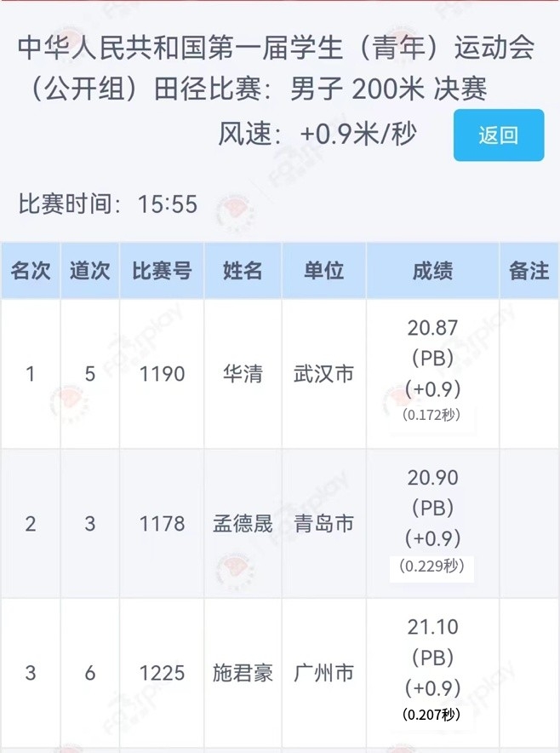560x753 pixels.
Task: Click the 21.10 result time
Action: pos(433,627)
